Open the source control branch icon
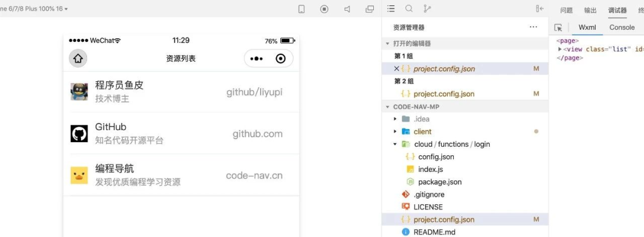Viewport: 644px width, 237px height. click(427, 8)
